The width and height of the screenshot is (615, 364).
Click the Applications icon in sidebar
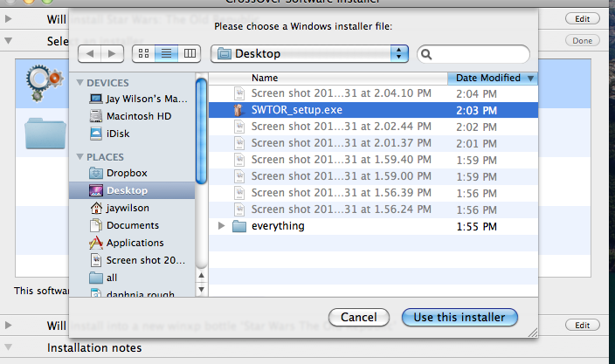(x=96, y=243)
